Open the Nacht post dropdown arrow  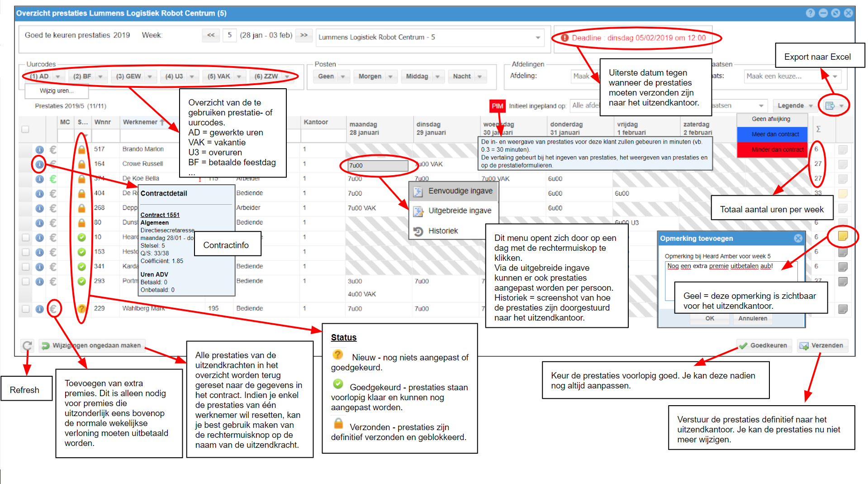[x=479, y=77]
